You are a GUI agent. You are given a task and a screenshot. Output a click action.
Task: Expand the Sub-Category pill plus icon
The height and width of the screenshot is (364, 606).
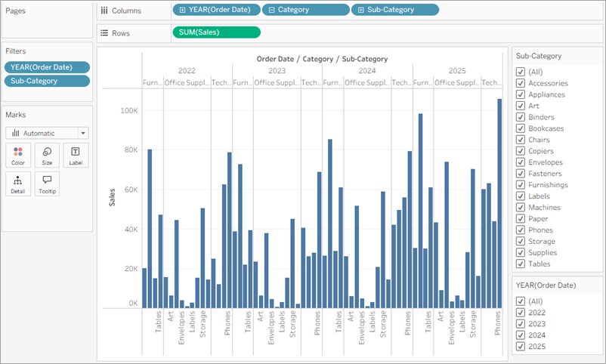tap(360, 10)
